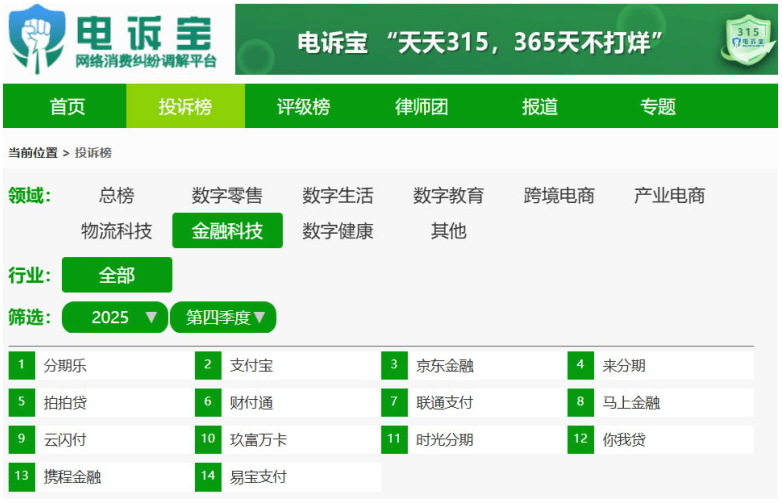Choose the 数字健康 domain
This screenshot has height=503, width=782.
pyautogui.click(x=338, y=231)
